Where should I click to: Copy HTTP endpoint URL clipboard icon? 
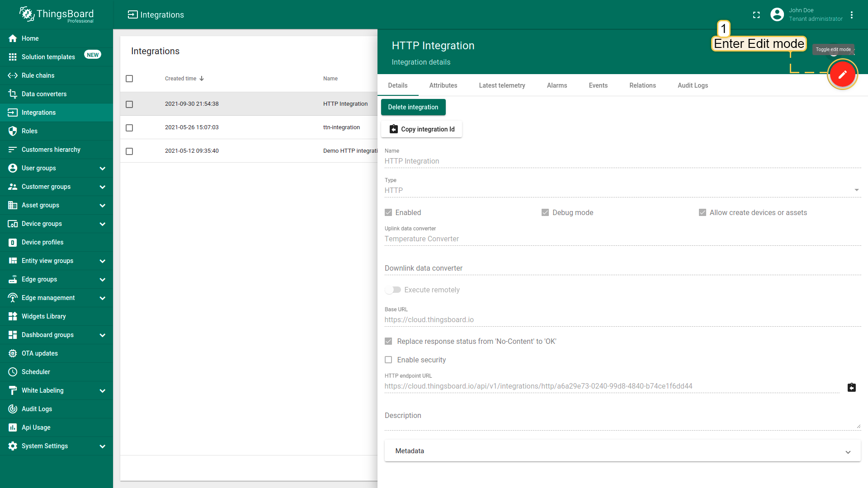point(851,387)
